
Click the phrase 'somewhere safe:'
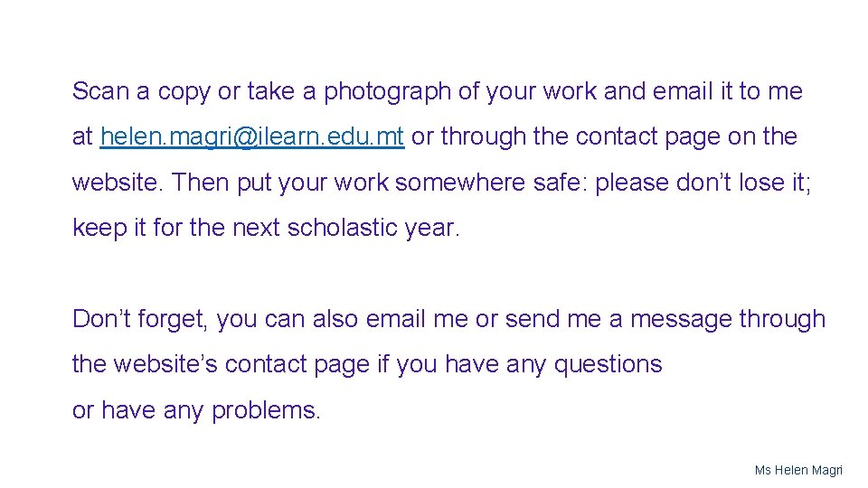[491, 182]
